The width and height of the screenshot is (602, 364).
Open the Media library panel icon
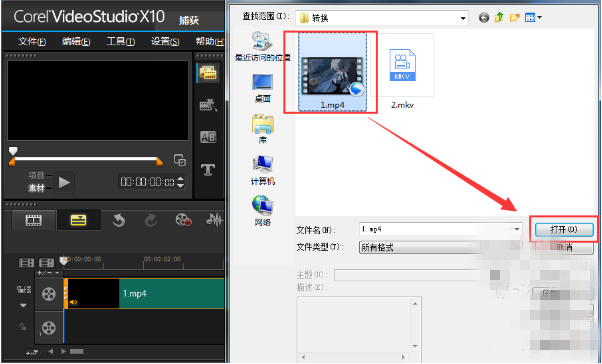click(x=208, y=73)
